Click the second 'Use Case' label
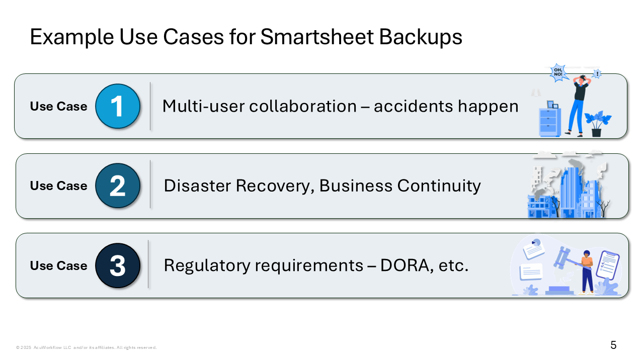The width and height of the screenshot is (644, 362). [x=59, y=186]
